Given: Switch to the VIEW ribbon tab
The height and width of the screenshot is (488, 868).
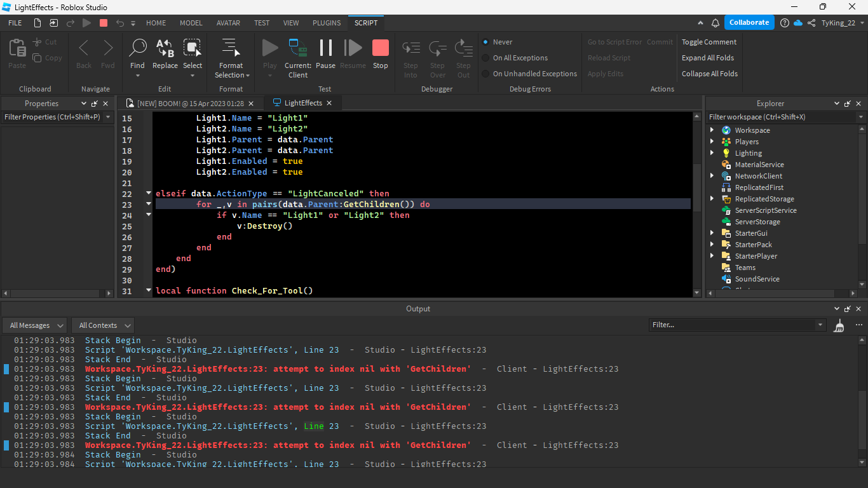Looking at the screenshot, I should (291, 22).
